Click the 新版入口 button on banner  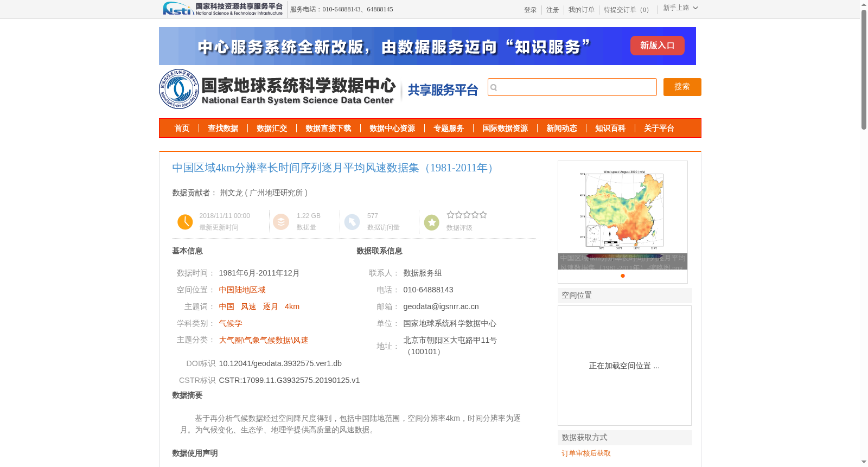click(657, 46)
